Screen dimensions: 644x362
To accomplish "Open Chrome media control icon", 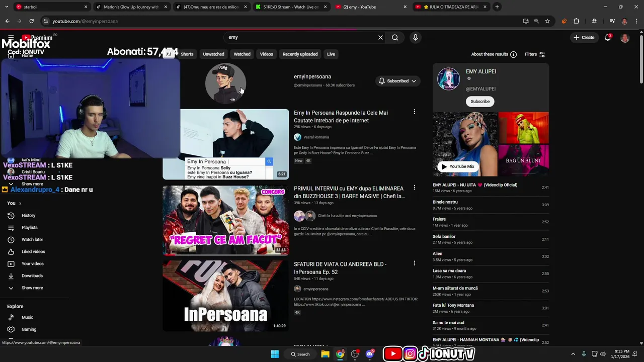I will coord(612,21).
